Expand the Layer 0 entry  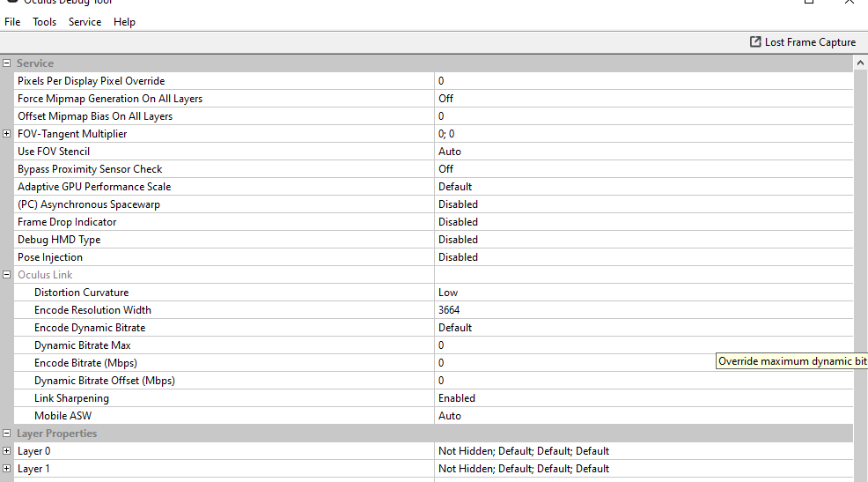7,451
